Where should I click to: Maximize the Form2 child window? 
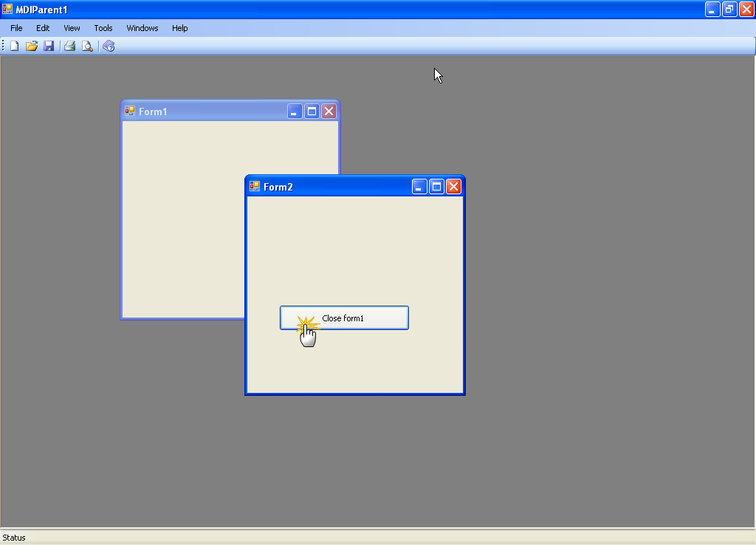click(x=436, y=187)
